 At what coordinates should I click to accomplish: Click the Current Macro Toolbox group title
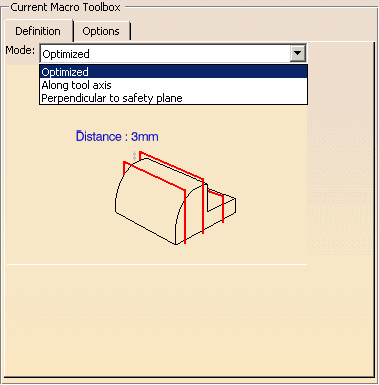coord(65,7)
